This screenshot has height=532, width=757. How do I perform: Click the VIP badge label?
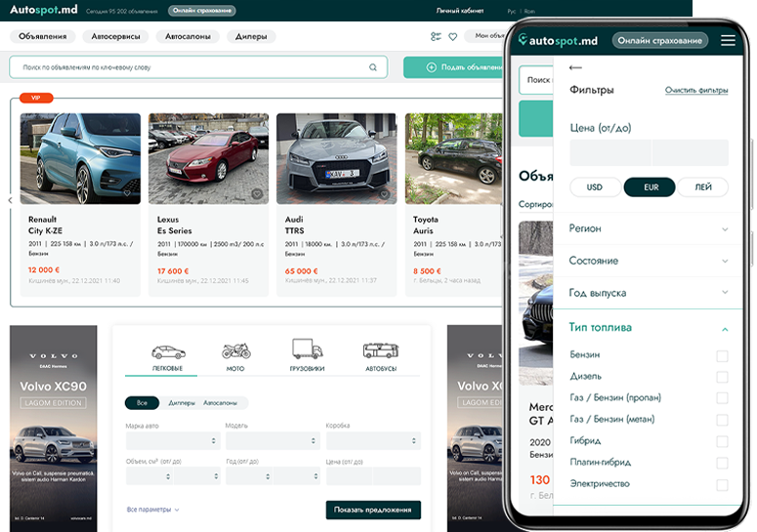pos(36,98)
